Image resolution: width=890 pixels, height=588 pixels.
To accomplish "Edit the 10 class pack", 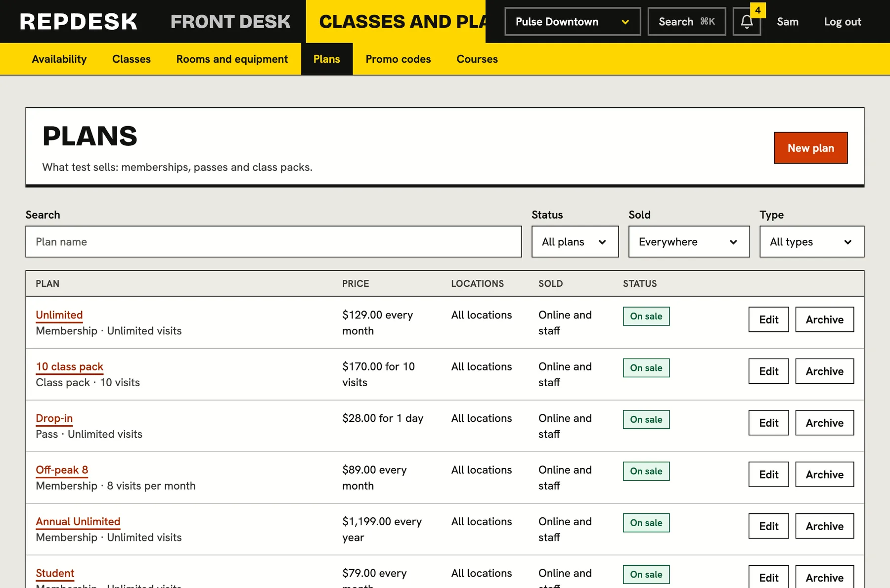I will 769,371.
